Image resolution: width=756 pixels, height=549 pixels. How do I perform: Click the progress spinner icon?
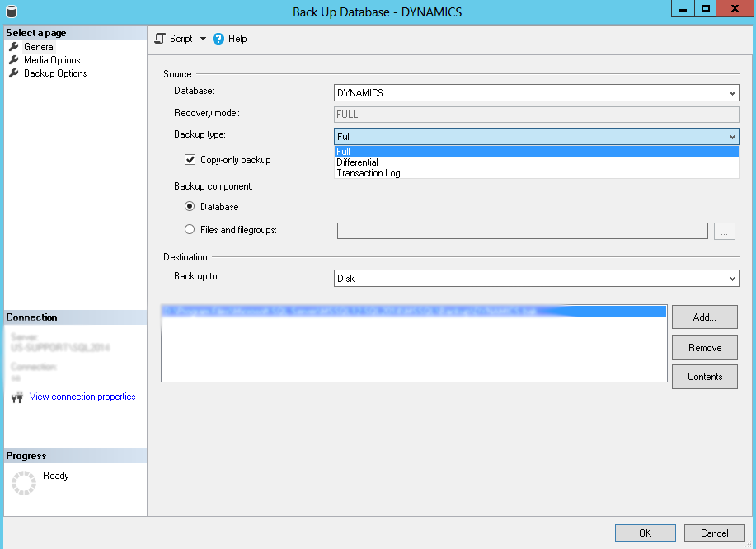tap(24, 483)
